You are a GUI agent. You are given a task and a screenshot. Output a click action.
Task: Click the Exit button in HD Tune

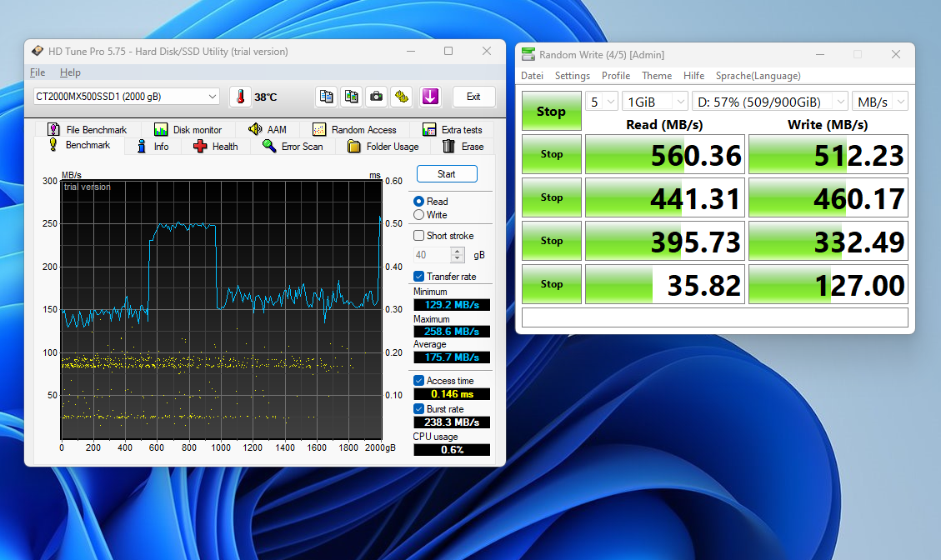click(x=473, y=97)
